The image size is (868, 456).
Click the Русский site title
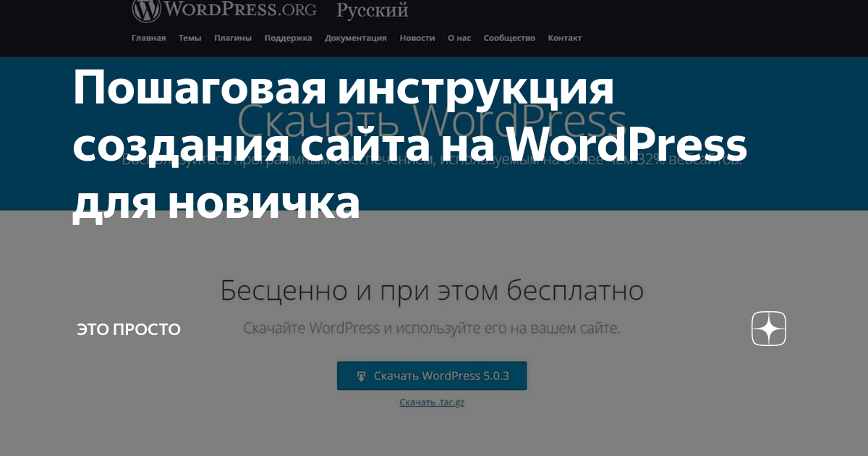[x=373, y=11]
